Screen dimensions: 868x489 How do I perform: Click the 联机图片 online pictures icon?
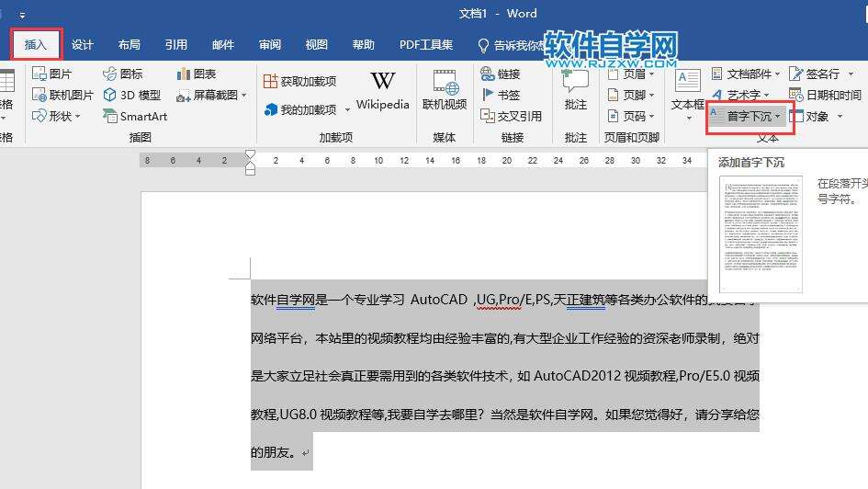62,95
